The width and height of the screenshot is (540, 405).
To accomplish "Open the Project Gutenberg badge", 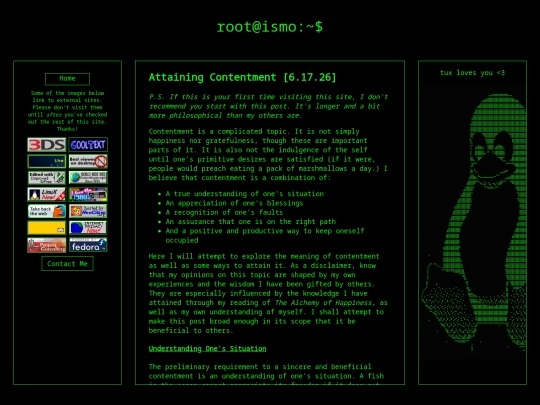I will [x=46, y=245].
